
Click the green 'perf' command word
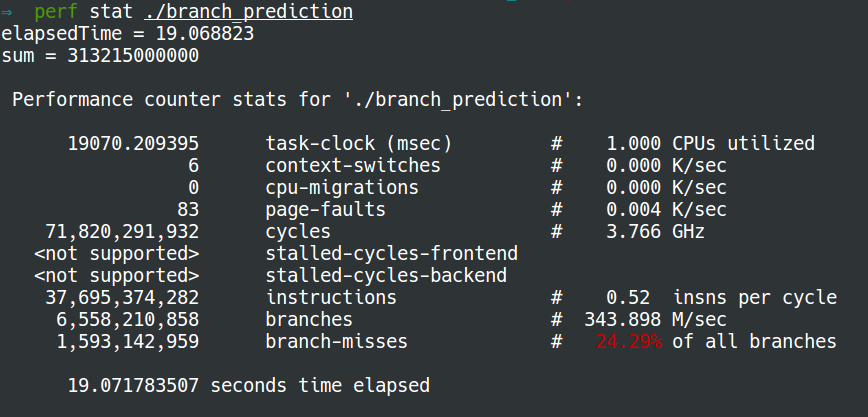pyautogui.click(x=55, y=12)
